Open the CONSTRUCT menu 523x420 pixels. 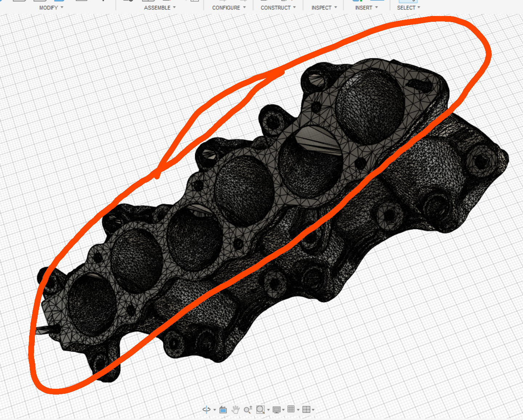coord(278,8)
